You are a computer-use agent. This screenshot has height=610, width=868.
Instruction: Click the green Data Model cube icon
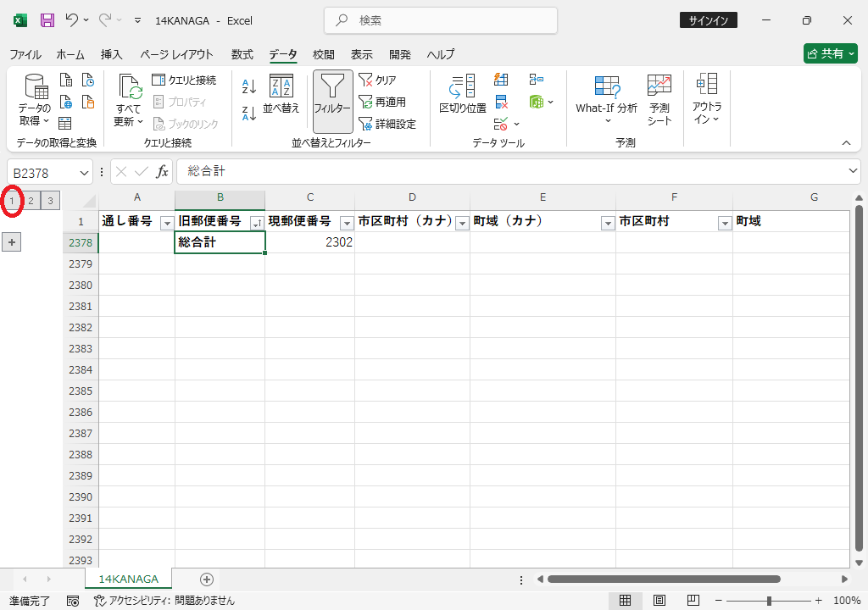(x=537, y=102)
